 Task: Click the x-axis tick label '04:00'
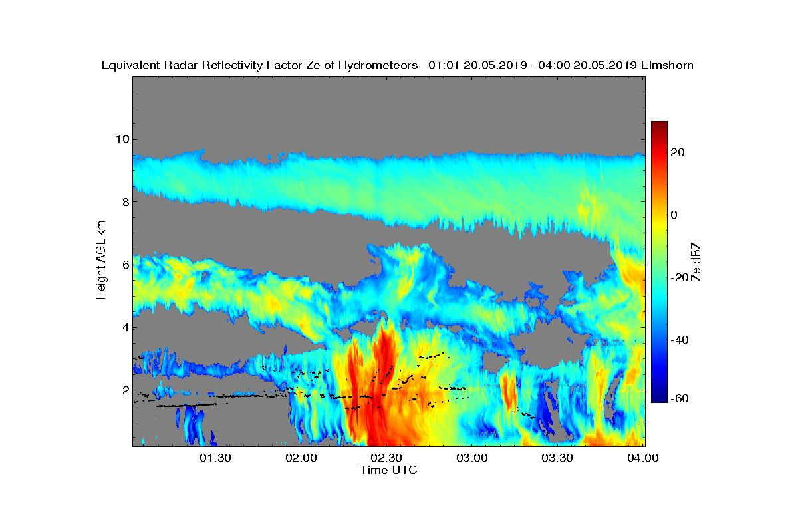click(x=643, y=458)
